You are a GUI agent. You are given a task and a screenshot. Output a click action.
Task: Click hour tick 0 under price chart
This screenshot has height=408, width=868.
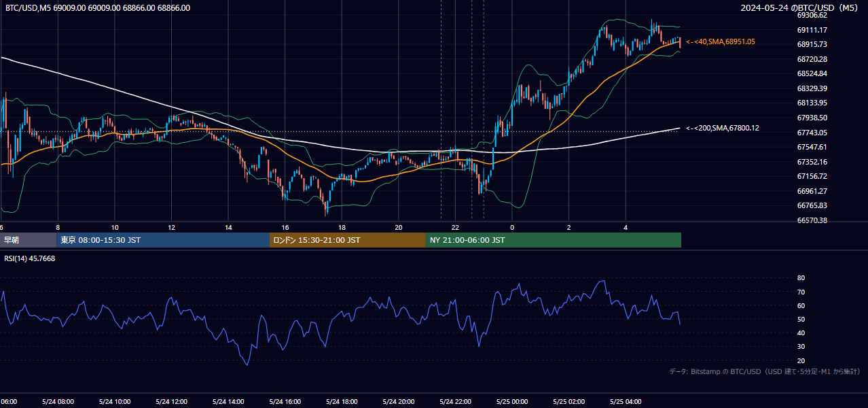pos(512,227)
